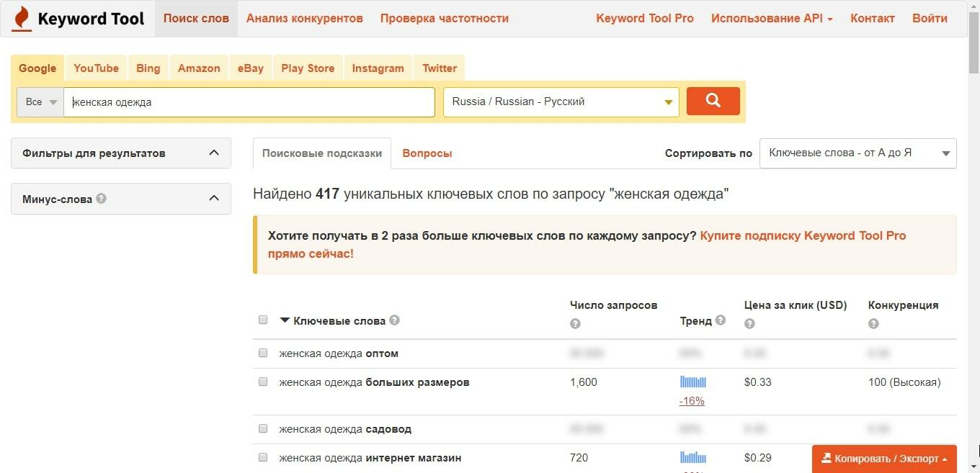Click the 100 (Высокая) competition value
The height and width of the screenshot is (473, 980).
[x=904, y=382]
